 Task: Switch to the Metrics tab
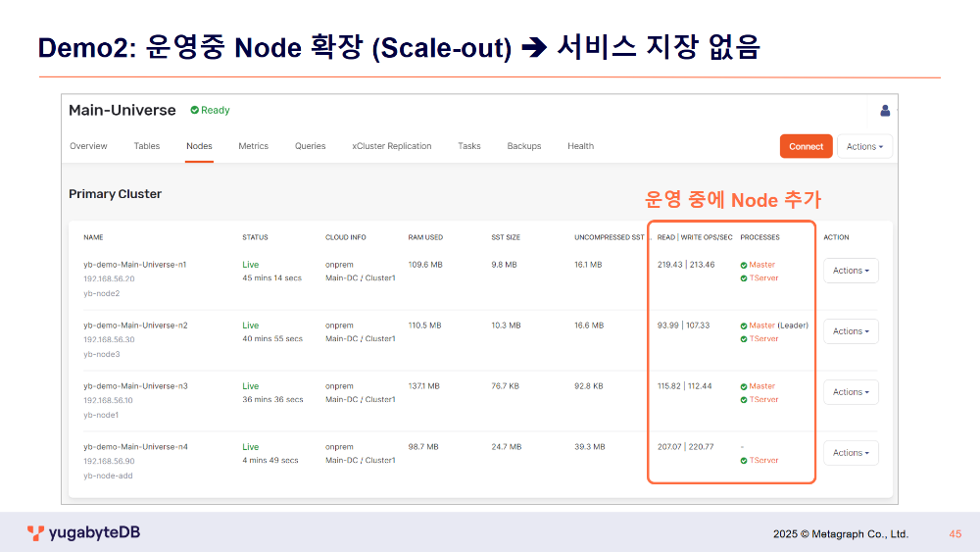coord(253,146)
